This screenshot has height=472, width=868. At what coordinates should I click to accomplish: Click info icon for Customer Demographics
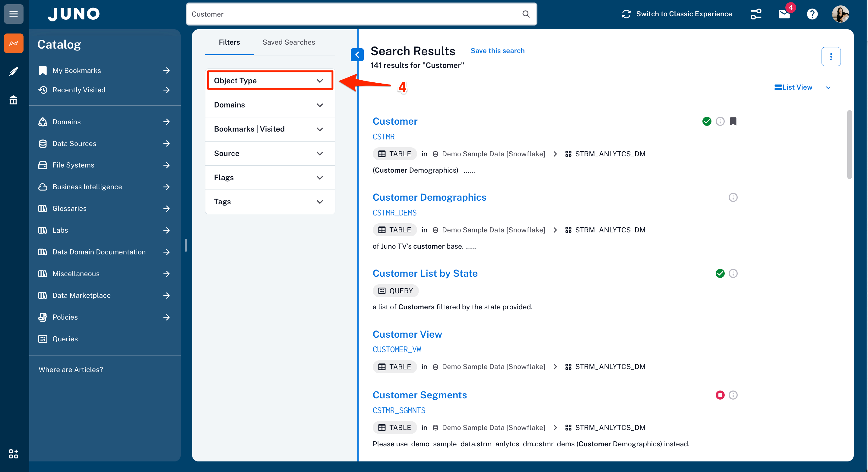click(733, 198)
